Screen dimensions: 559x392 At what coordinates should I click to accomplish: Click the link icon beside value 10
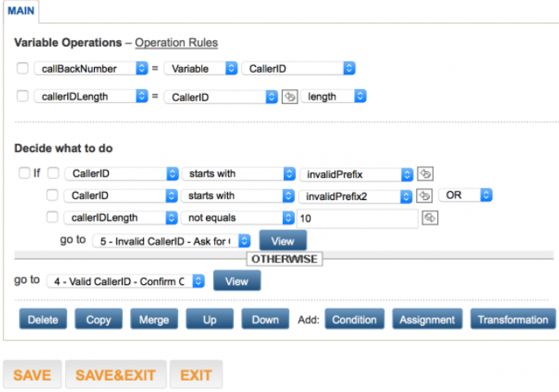(x=431, y=217)
